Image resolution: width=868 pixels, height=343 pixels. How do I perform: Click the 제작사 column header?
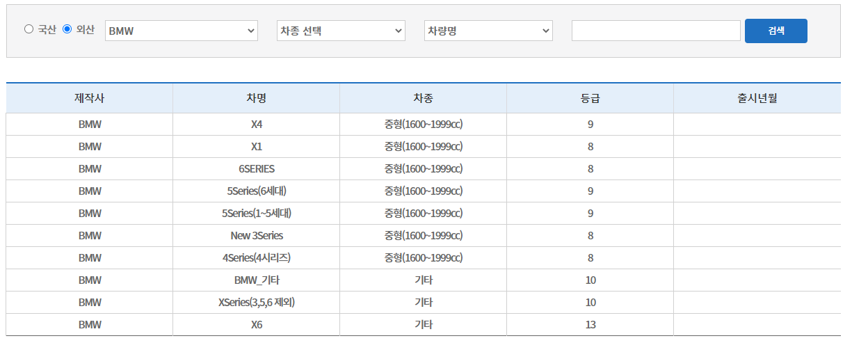[x=90, y=98]
